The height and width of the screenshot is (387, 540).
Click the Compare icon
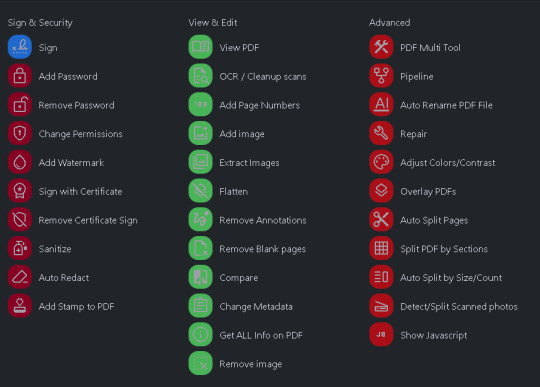[200, 277]
